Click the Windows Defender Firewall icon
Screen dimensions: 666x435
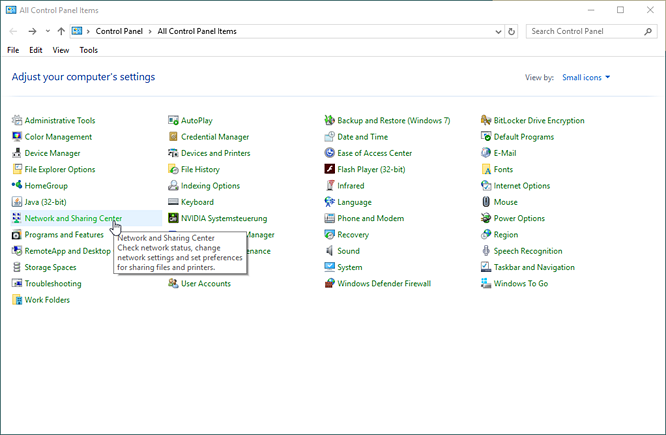pyautogui.click(x=329, y=283)
